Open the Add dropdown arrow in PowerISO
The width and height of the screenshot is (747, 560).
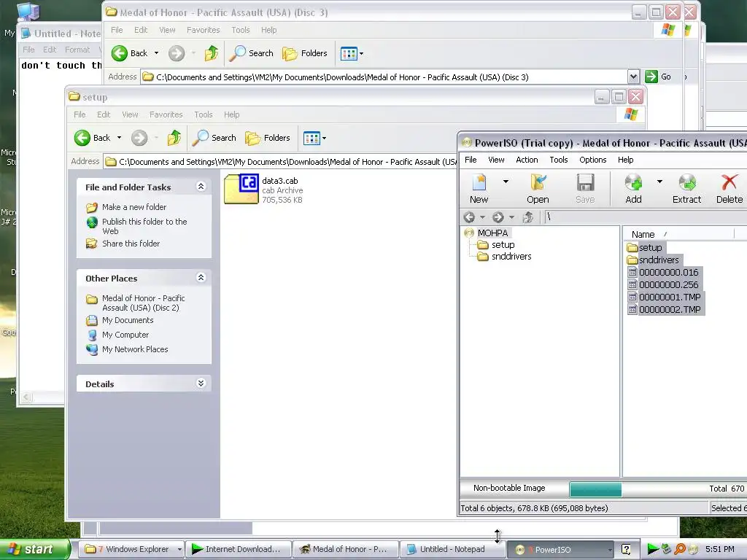click(x=659, y=182)
